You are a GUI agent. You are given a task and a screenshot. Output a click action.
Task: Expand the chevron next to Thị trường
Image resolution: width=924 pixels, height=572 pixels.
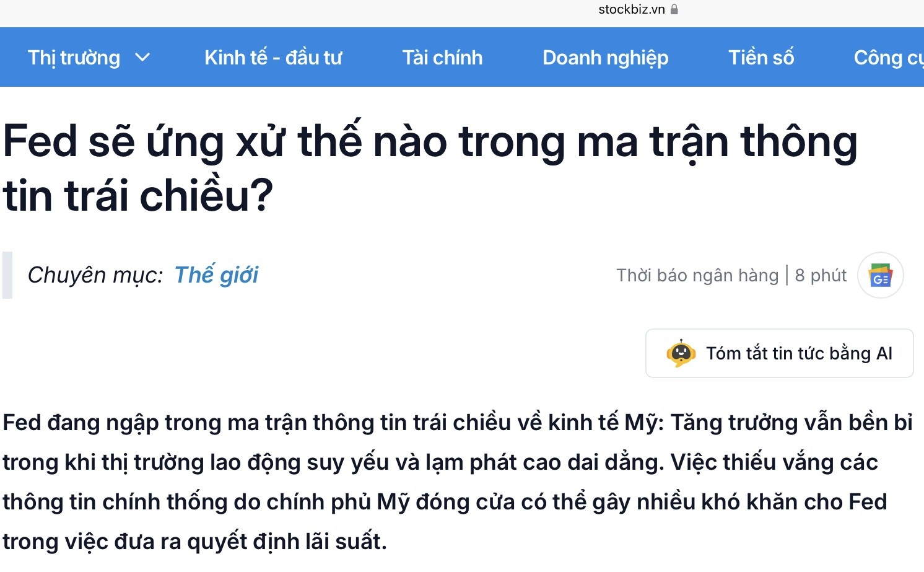coord(142,58)
